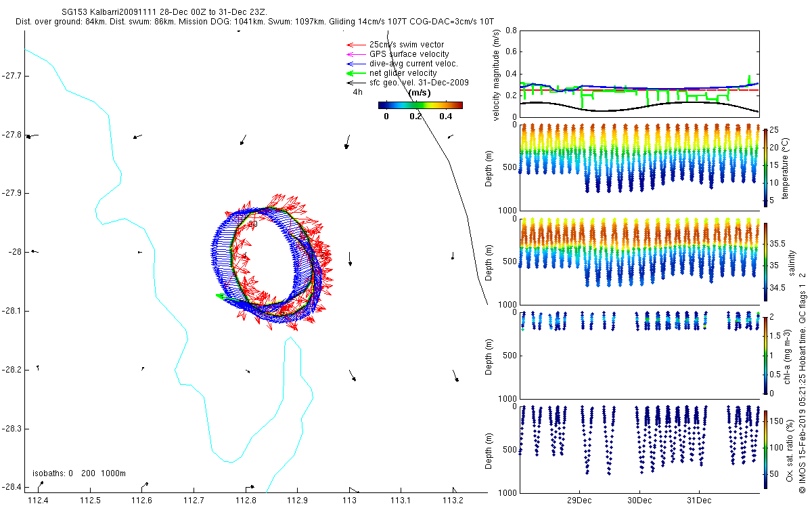Click "Depth (m)" label of the oxygen panel
This screenshot has width=812, height=508.
[490, 450]
